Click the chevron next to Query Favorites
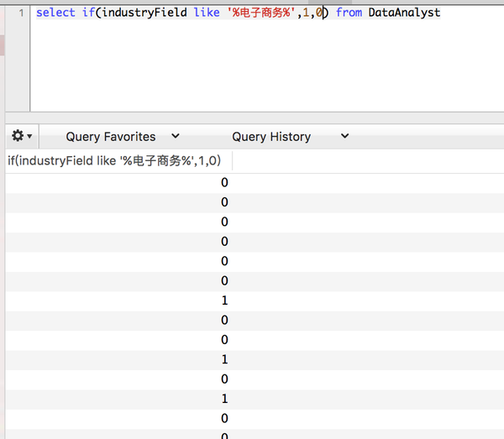The width and height of the screenshot is (504, 439). point(176,136)
